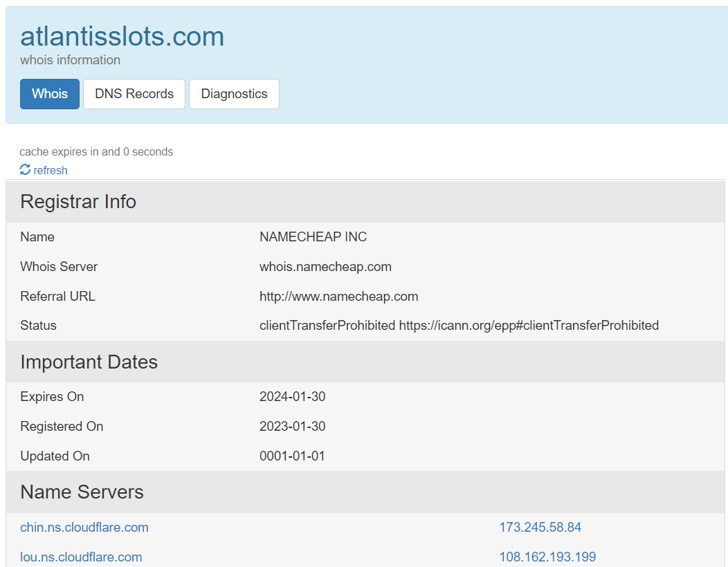The width and height of the screenshot is (728, 567).
Task: Select the clientTransferProhibited status value
Action: (459, 325)
